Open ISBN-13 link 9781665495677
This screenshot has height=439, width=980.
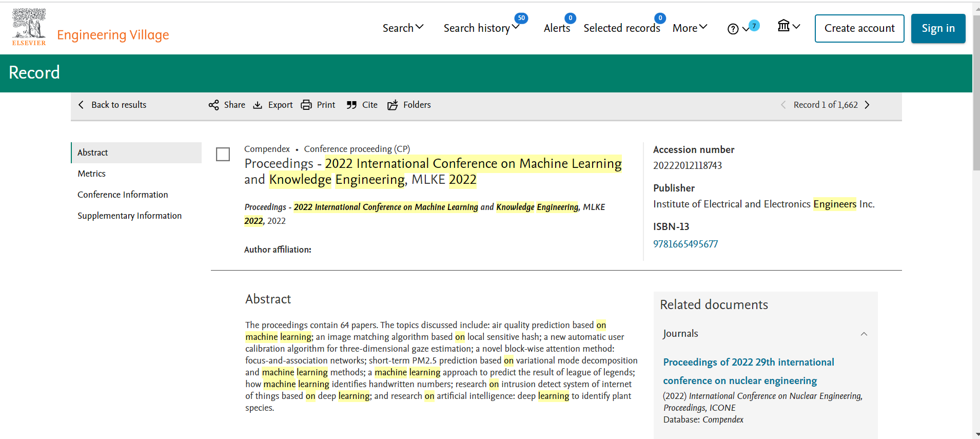point(685,244)
